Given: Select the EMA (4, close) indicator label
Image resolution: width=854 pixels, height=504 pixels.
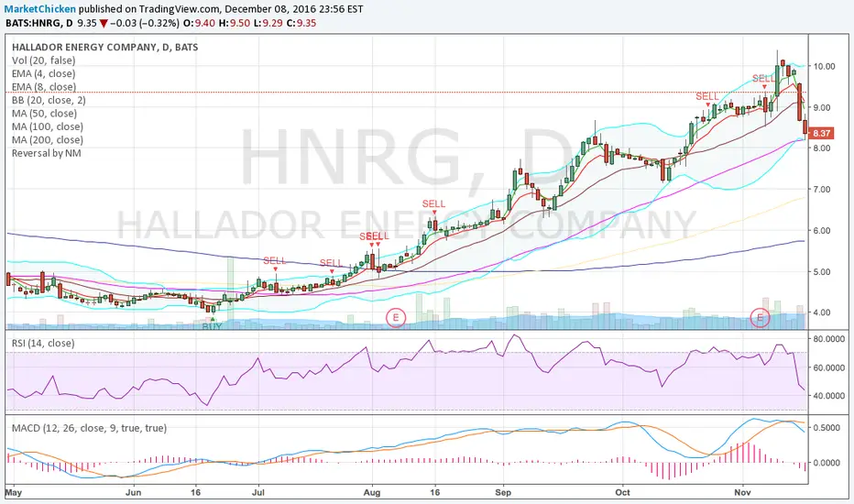Looking at the screenshot, I should (x=44, y=73).
